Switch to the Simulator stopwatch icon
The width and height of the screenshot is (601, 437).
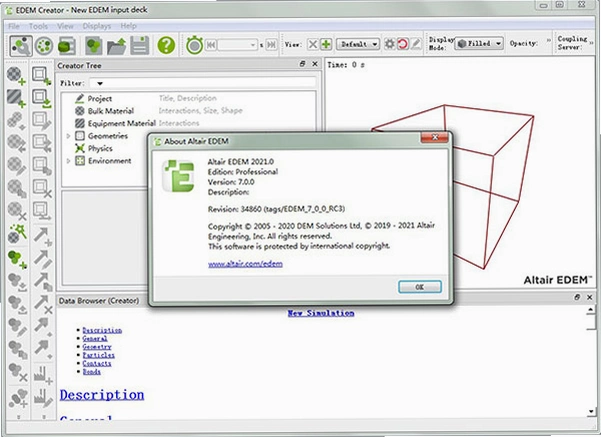pos(194,45)
